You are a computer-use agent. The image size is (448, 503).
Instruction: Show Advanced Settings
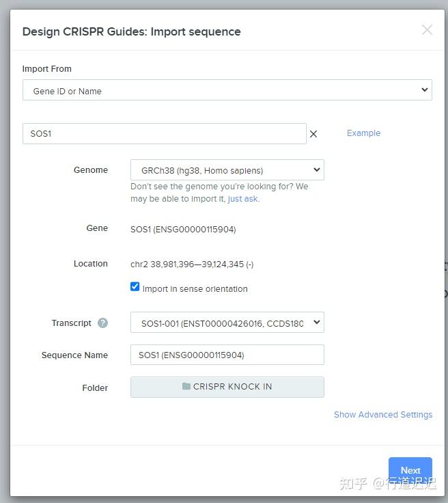tap(382, 415)
